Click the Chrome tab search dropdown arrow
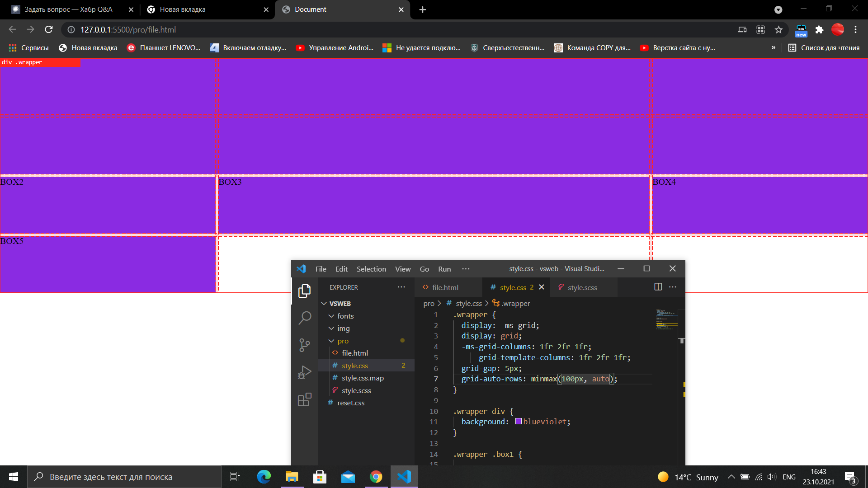The height and width of the screenshot is (488, 868). (x=778, y=9)
